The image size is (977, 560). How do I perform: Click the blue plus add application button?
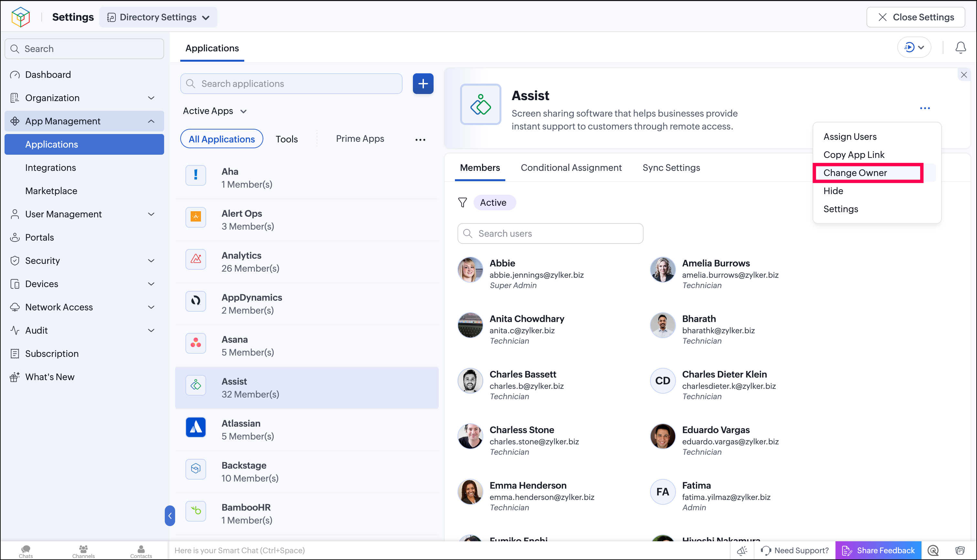tap(423, 83)
